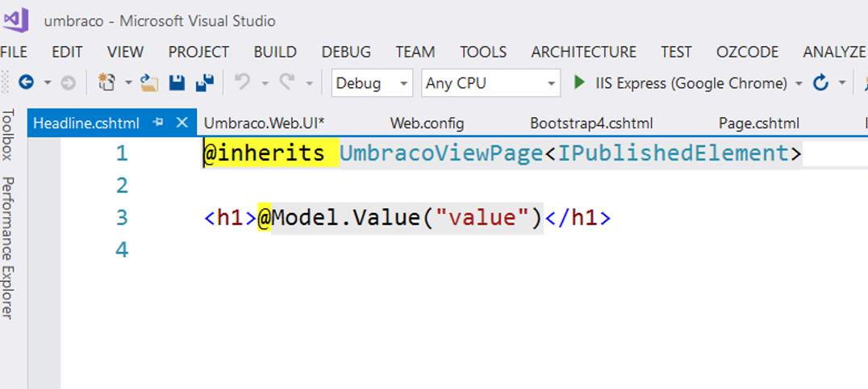Switch to the Web.config tab
The image size is (868, 389).
click(x=427, y=123)
